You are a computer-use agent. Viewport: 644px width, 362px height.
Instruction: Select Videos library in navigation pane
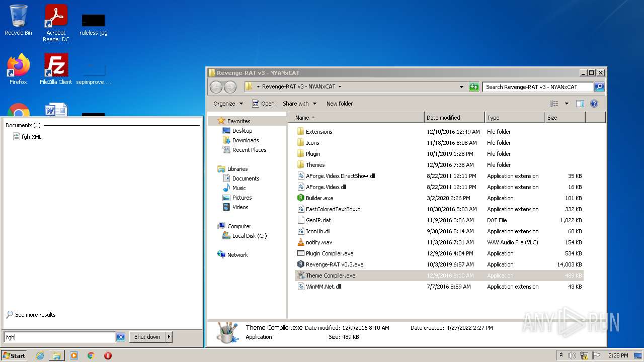pos(235,207)
